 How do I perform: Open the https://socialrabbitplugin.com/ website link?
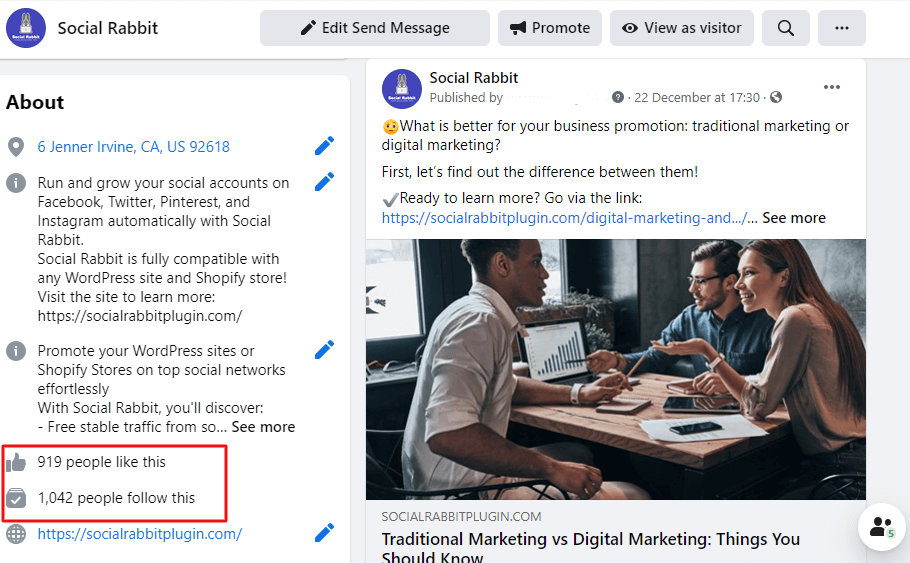pyautogui.click(x=140, y=533)
